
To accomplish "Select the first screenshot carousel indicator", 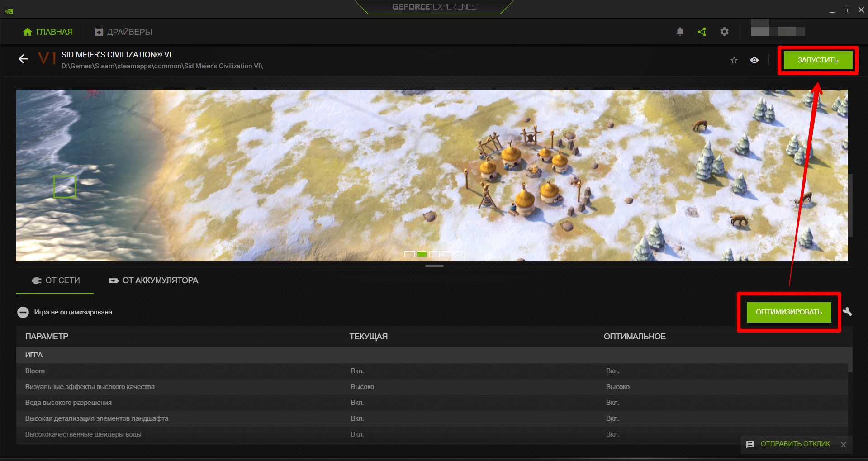I will click(x=409, y=254).
